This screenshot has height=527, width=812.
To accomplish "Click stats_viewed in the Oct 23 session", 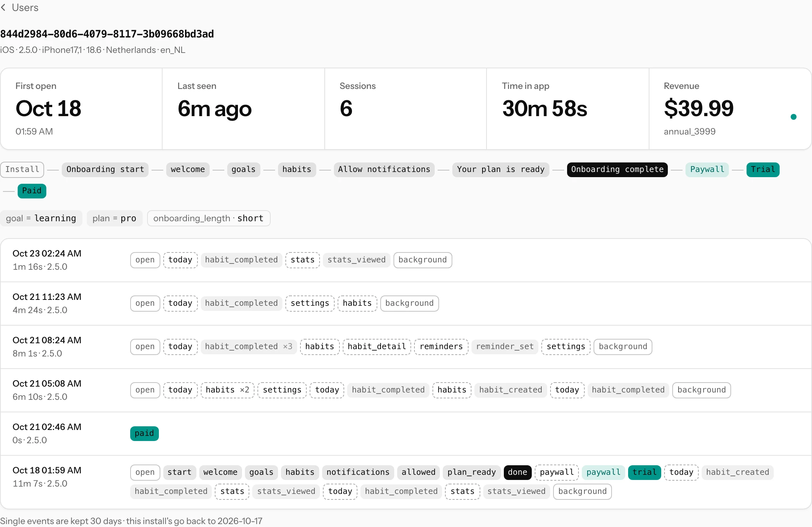I will 356,260.
